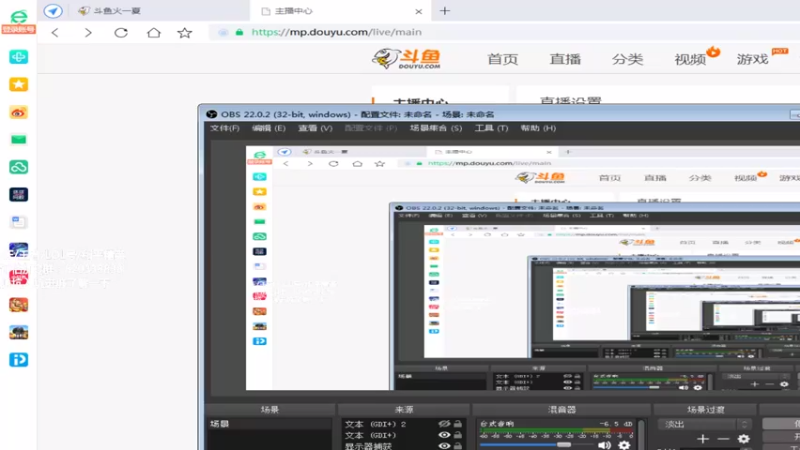Open a new browser tab with plus
The image size is (800, 450).
[x=445, y=11]
